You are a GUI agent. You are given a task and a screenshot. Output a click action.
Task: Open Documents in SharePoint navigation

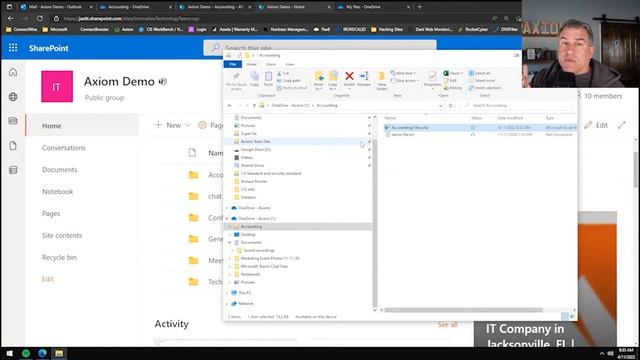coord(60,170)
